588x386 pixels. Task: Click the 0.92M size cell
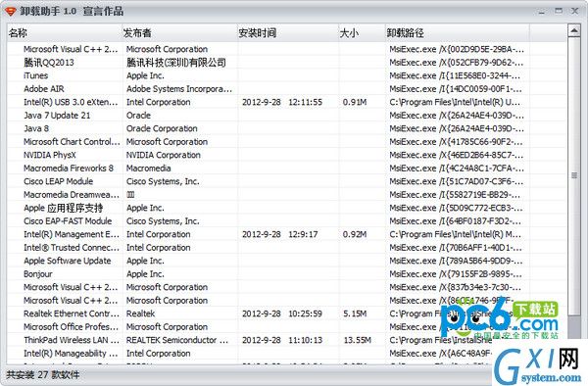click(x=355, y=234)
